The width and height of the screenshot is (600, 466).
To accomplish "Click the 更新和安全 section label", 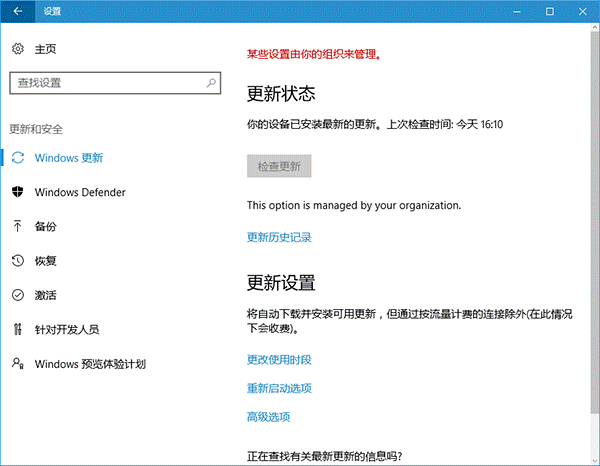I will click(36, 129).
